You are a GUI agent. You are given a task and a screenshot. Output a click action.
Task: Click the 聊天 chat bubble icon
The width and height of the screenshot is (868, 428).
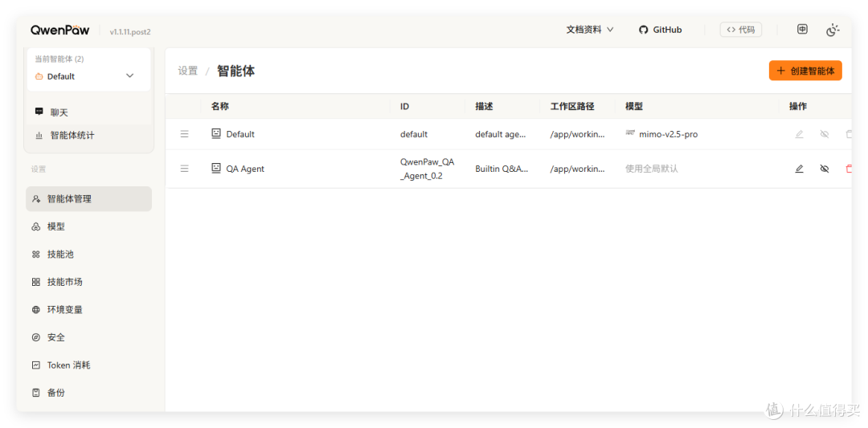[x=39, y=112]
